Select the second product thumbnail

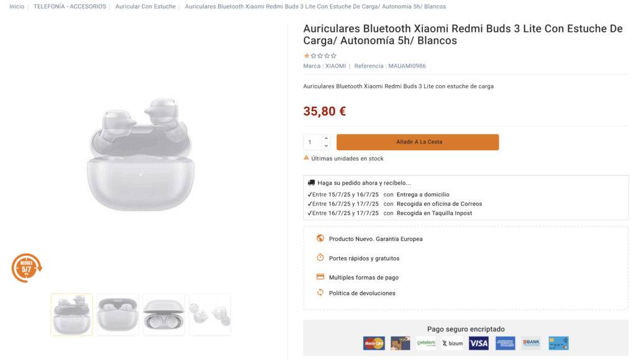[x=118, y=314]
